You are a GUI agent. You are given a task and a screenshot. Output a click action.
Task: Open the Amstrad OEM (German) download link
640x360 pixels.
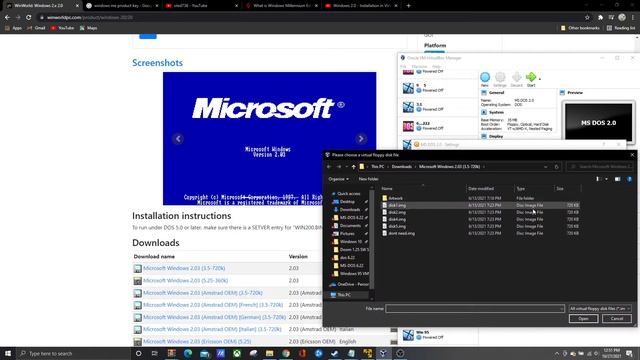click(x=214, y=317)
